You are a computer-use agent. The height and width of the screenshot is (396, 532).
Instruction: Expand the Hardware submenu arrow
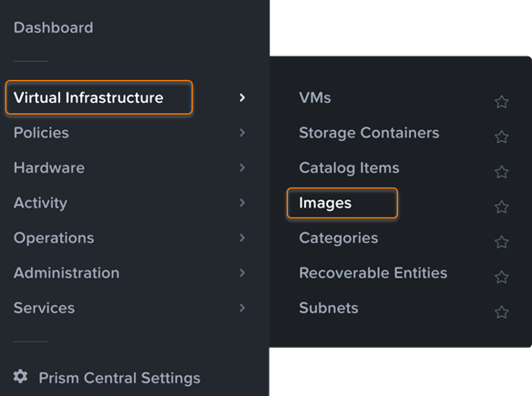click(x=242, y=168)
